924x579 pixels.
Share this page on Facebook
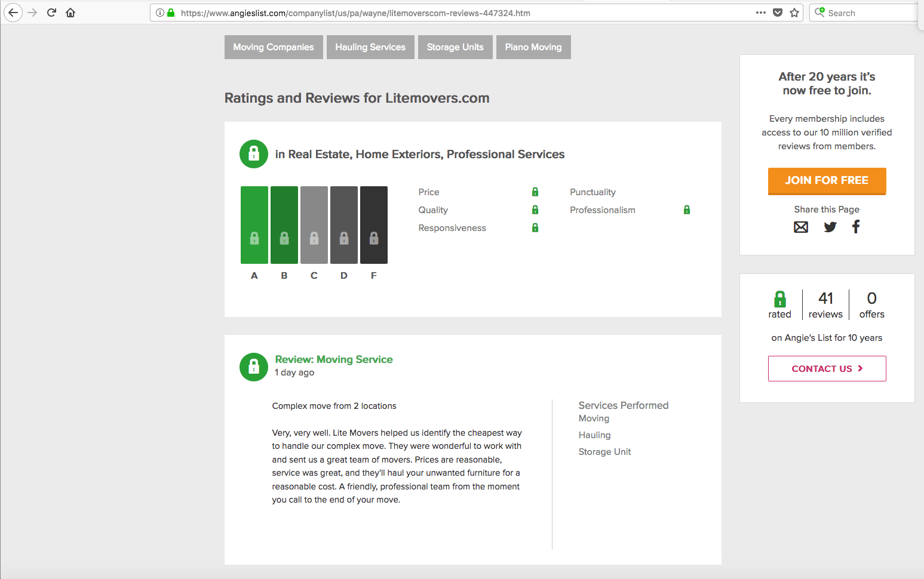point(856,227)
